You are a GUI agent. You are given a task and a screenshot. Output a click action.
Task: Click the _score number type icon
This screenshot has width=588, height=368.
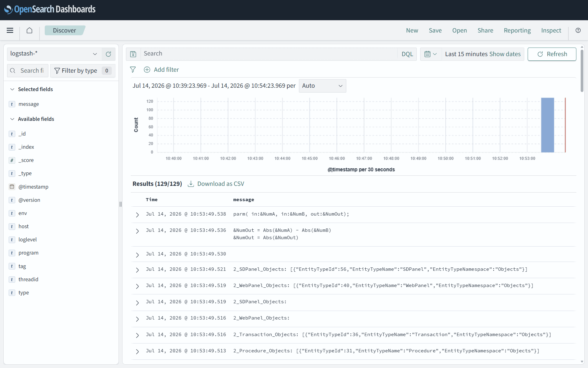click(x=12, y=160)
